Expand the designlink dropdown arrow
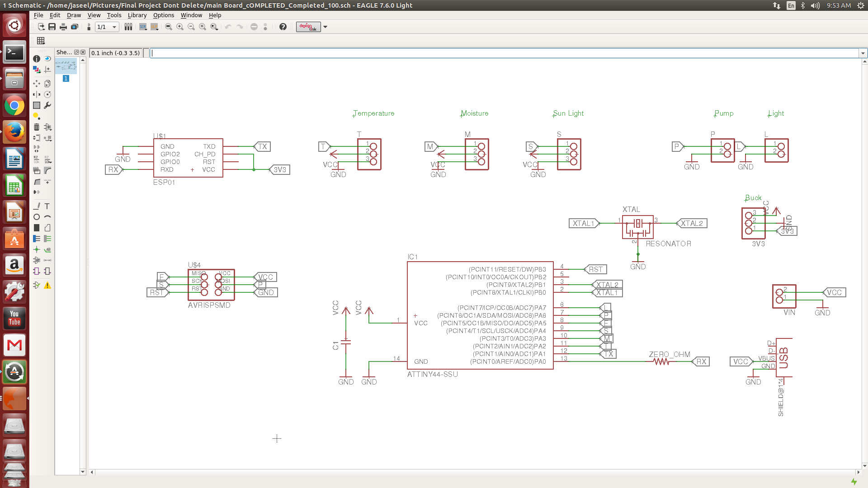Image resolution: width=868 pixels, height=488 pixels. pos(325,27)
